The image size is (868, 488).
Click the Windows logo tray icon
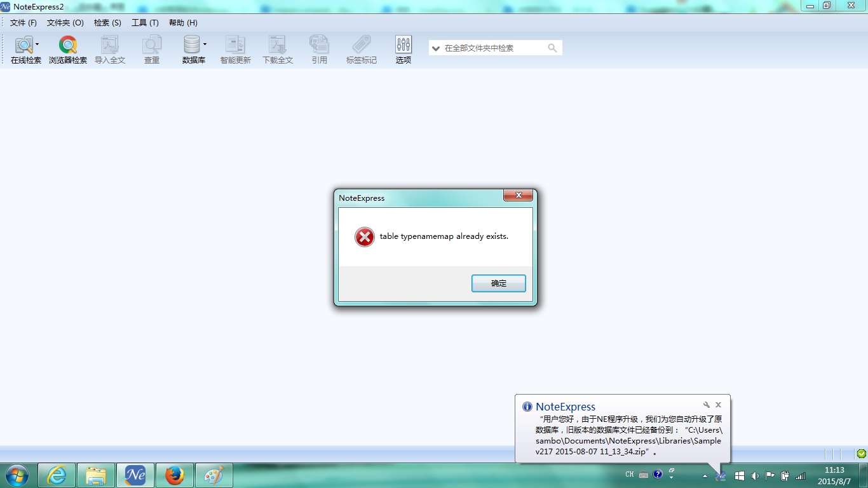coord(739,475)
